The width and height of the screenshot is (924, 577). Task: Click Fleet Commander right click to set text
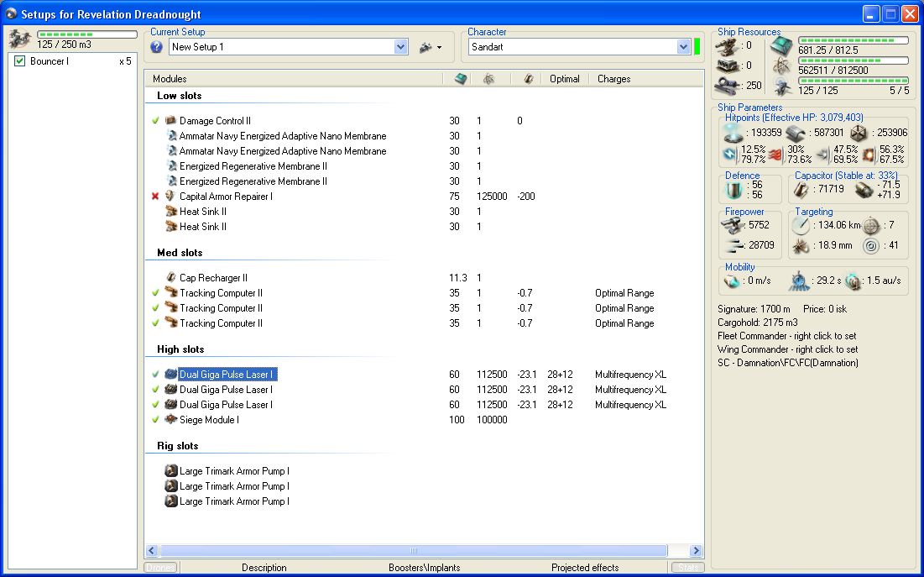coord(787,336)
